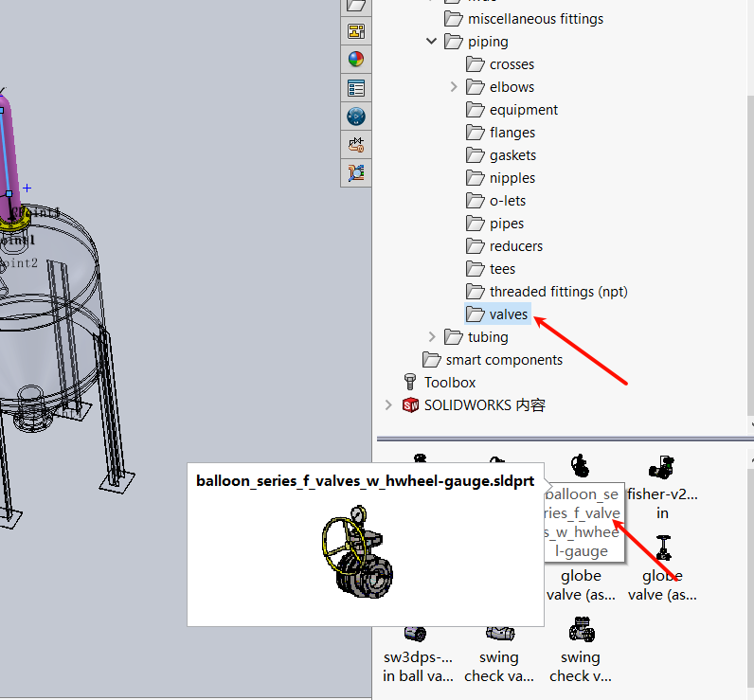Open the reducers folder
Image resolution: width=754 pixels, height=700 pixels.
pyautogui.click(x=504, y=246)
